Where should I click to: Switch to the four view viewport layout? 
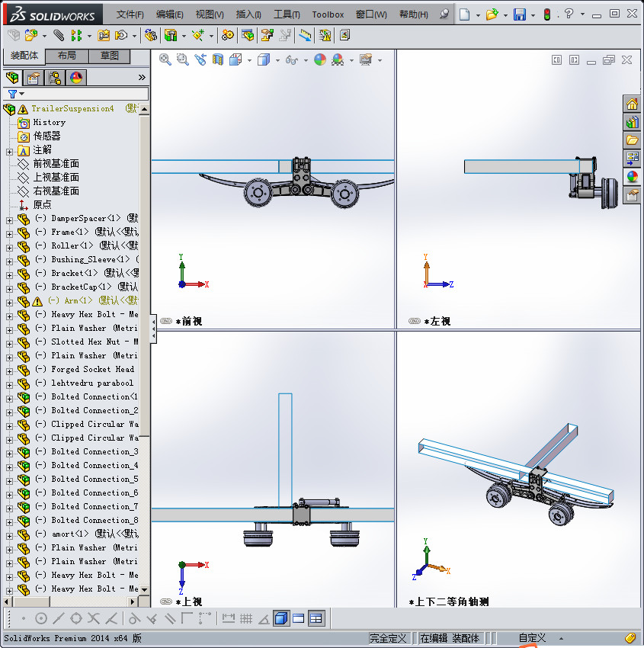[316, 618]
